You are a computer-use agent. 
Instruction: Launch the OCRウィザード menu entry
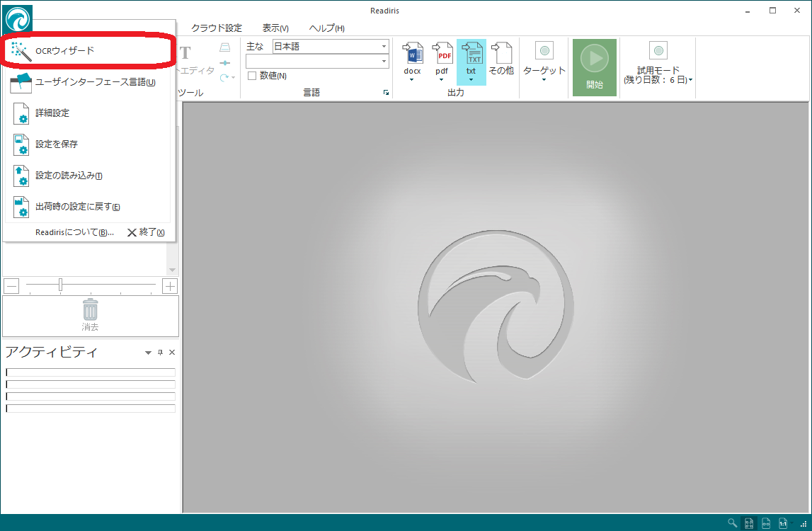(87, 50)
